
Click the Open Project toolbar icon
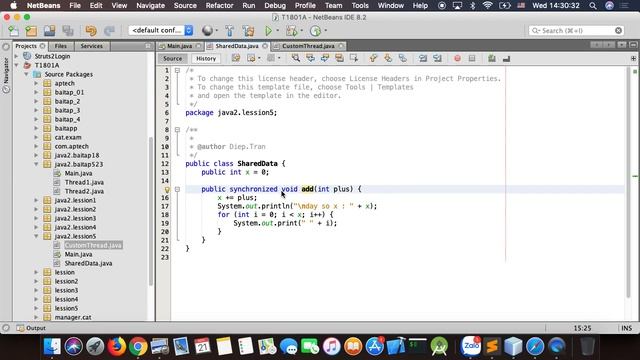(49, 31)
